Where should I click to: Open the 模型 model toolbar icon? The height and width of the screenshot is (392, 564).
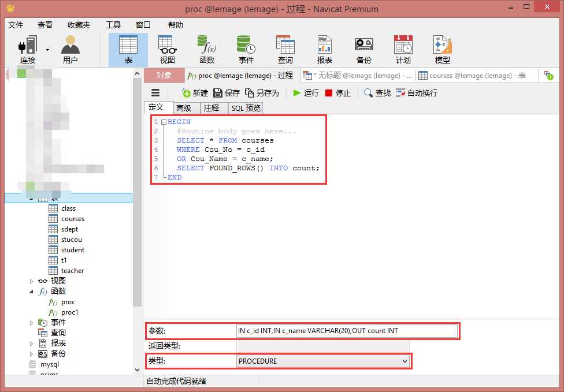point(443,50)
